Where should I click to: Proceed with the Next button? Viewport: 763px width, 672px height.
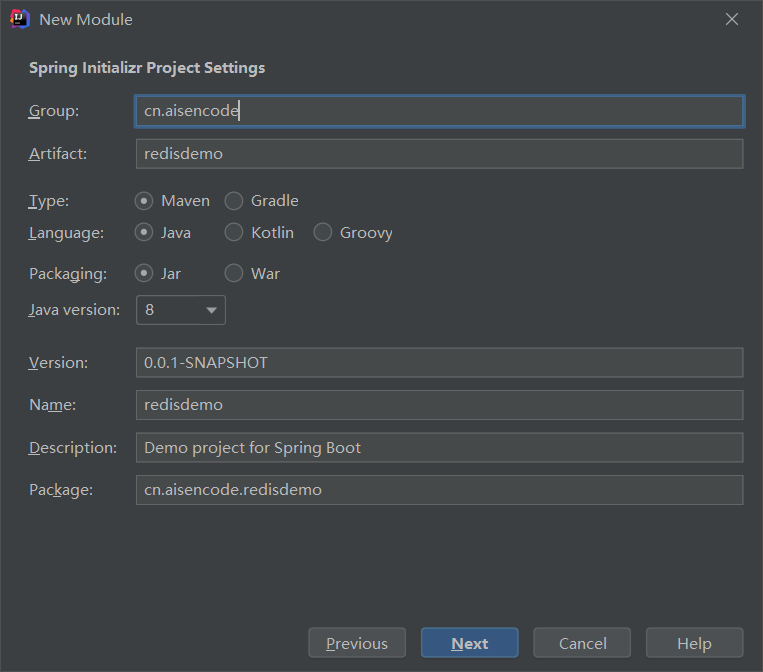470,643
